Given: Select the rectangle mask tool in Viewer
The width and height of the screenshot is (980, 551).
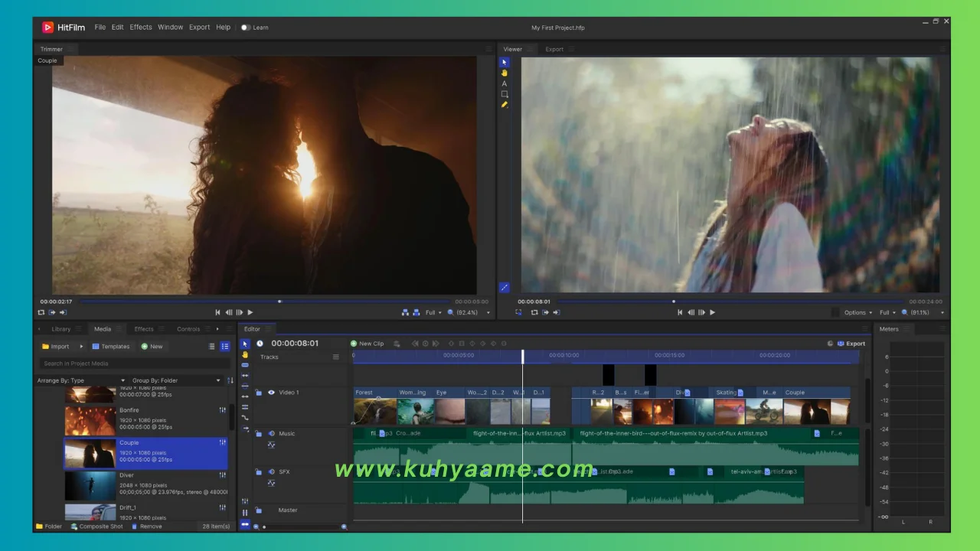Looking at the screenshot, I should tap(504, 94).
